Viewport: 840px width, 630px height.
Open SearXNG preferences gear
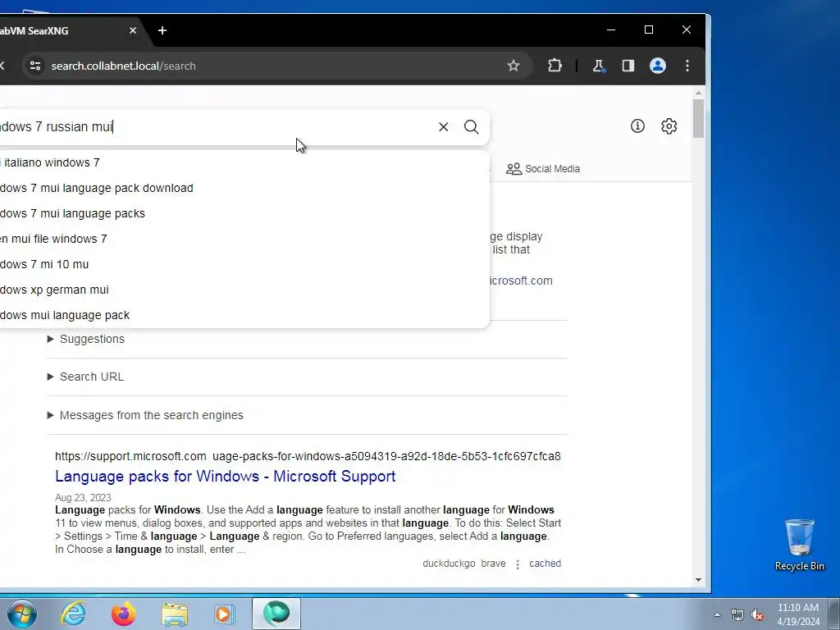[669, 126]
